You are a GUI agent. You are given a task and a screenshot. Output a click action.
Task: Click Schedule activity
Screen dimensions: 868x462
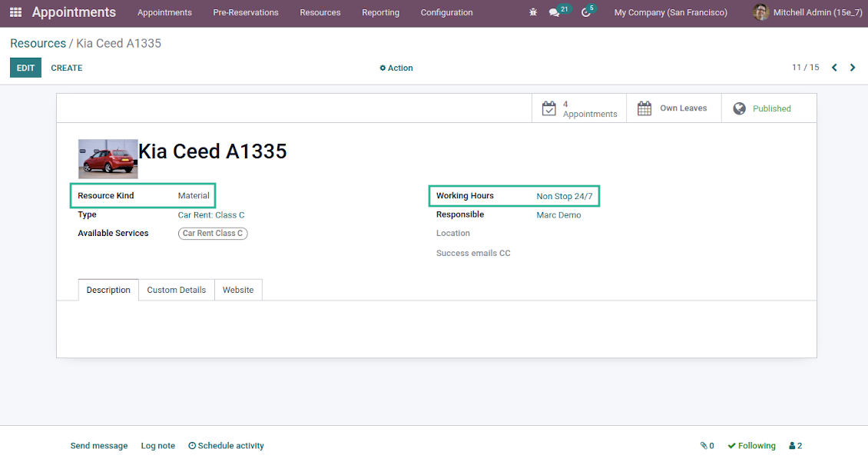(226, 446)
